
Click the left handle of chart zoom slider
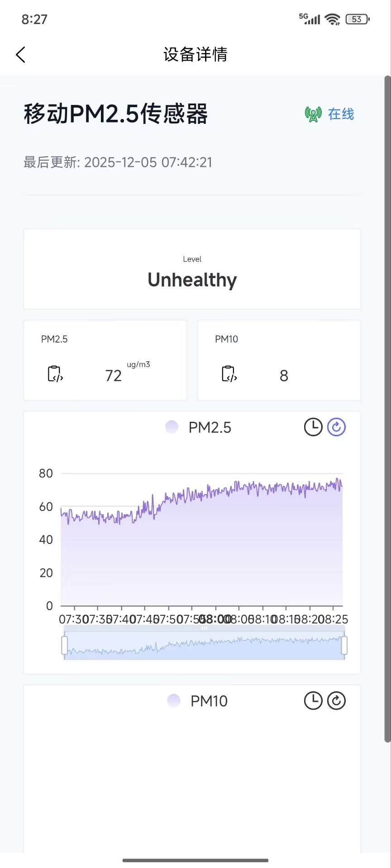pyautogui.click(x=64, y=645)
